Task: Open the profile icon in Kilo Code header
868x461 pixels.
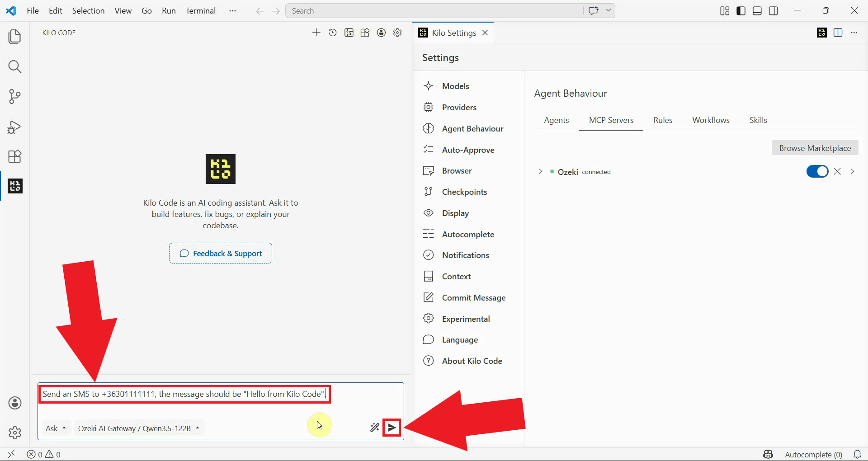Action: pyautogui.click(x=382, y=33)
